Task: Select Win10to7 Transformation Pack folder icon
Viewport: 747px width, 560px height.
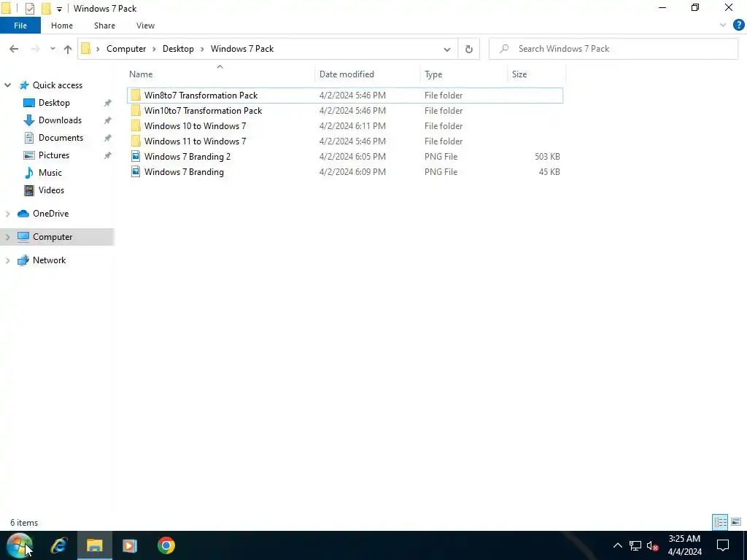Action: [x=136, y=111]
